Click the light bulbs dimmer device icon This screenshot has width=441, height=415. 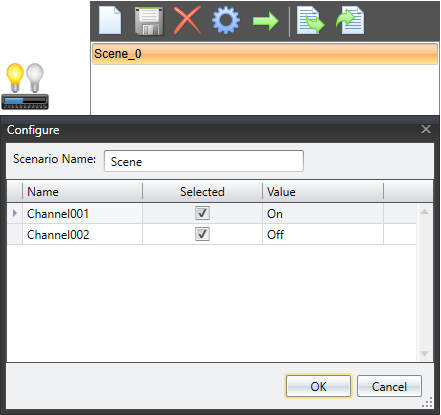point(25,86)
